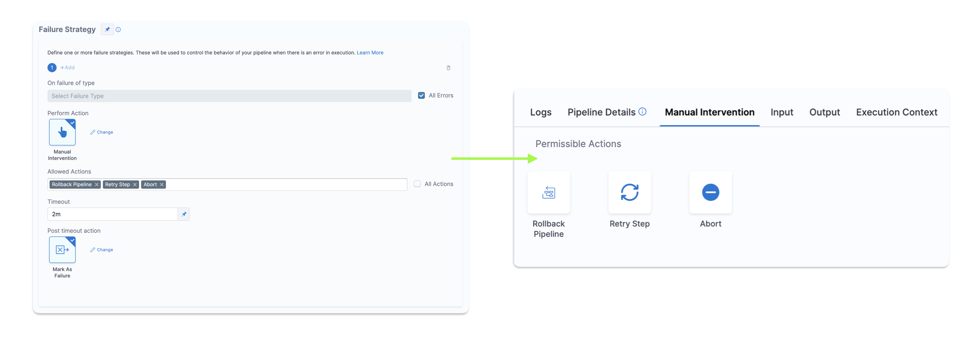980x340 pixels.
Task: Open the Learn More link
Action: tap(370, 52)
